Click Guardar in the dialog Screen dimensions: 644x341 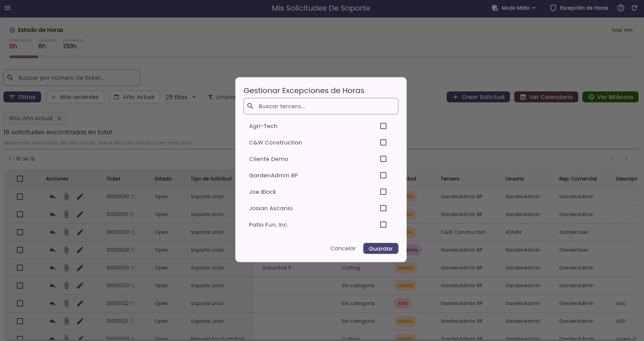click(x=381, y=249)
